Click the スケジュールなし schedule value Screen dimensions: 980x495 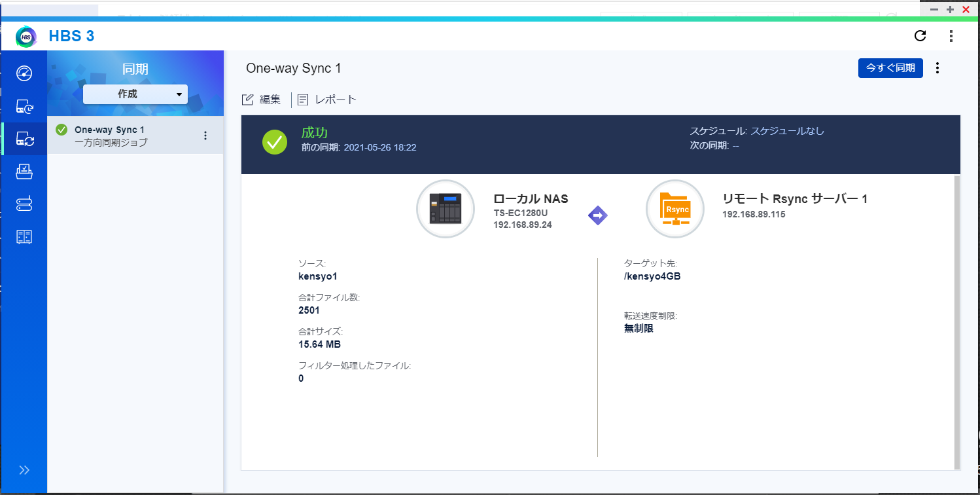click(787, 131)
